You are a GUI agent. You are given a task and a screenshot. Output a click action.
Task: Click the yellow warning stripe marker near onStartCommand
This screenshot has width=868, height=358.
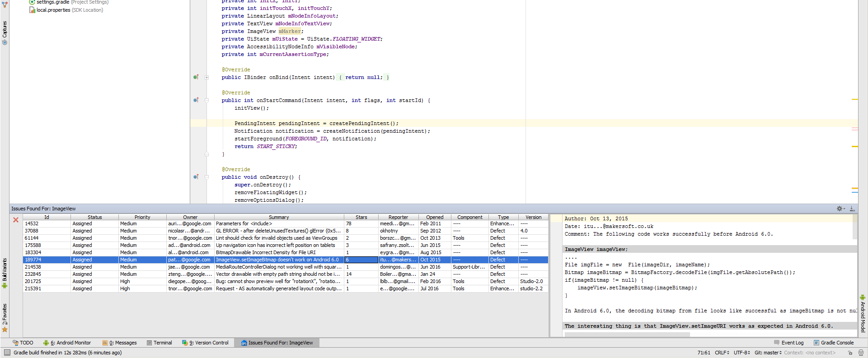pos(854,99)
